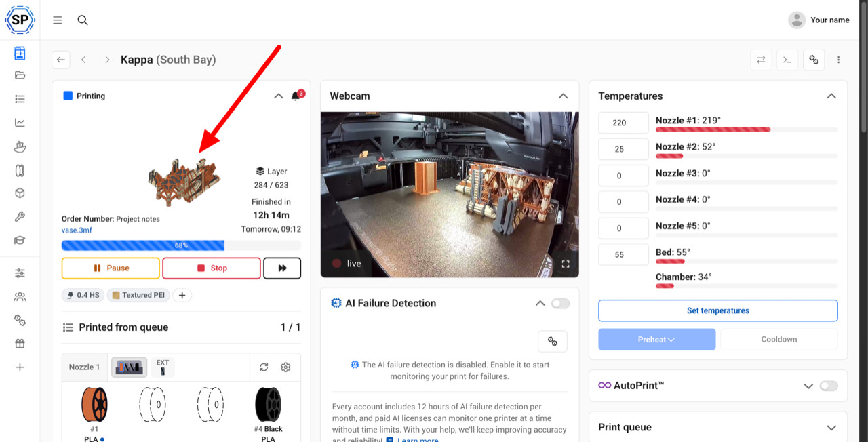Click the Nozzle #1 temperature bar
This screenshot has height=442, width=868.
(747, 129)
